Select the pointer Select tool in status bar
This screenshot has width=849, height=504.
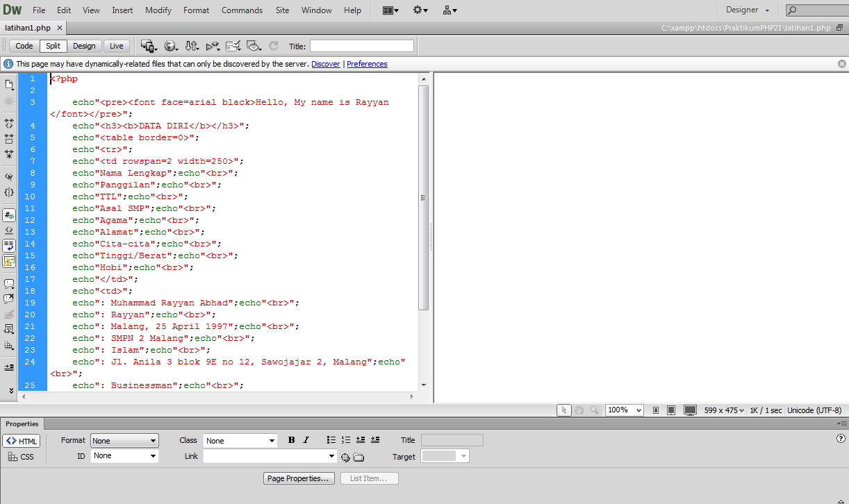(x=564, y=410)
